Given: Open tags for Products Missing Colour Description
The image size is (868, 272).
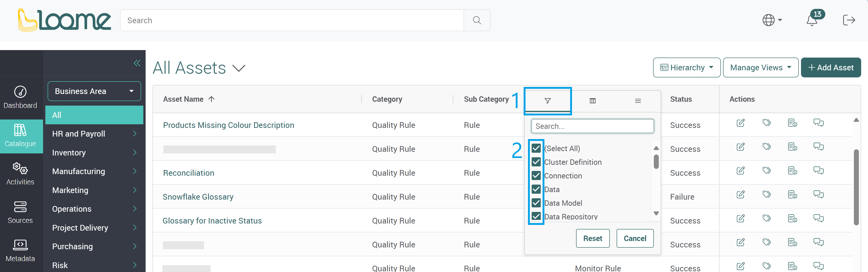Looking at the screenshot, I should pos(767,123).
